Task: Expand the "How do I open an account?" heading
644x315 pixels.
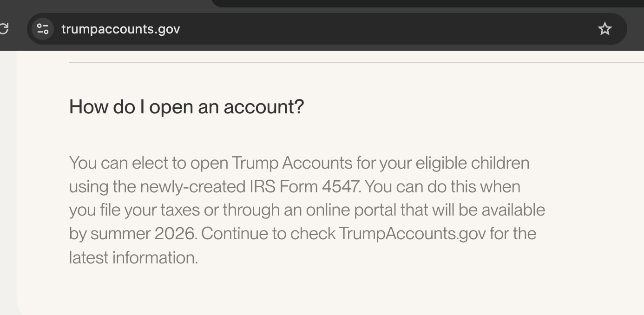Action: (x=186, y=107)
